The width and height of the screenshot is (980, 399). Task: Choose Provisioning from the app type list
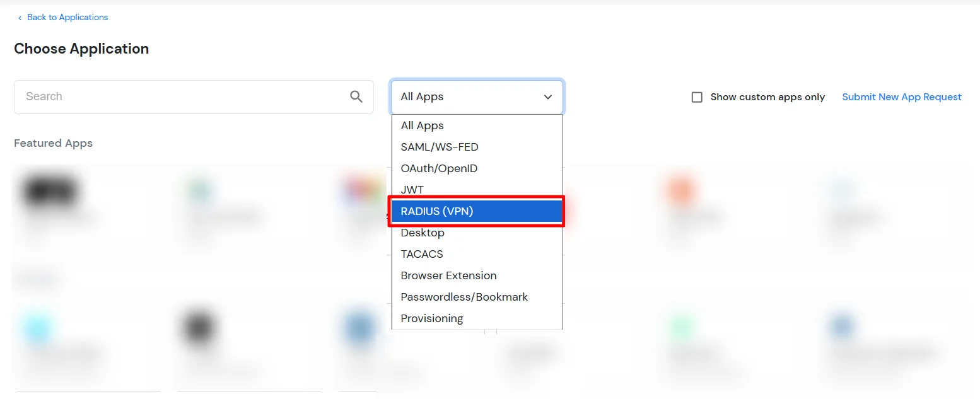point(432,318)
